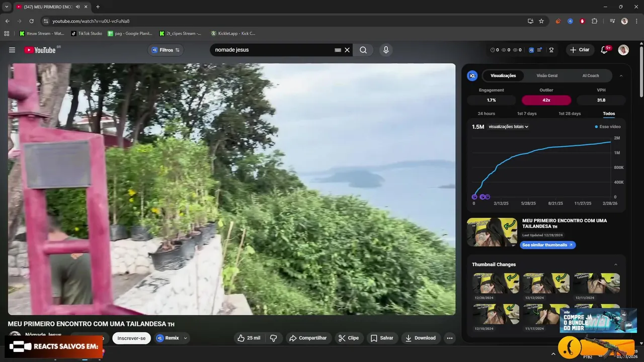This screenshot has height=362, width=644.
Task: Toggle the Esse vídeo chart legend
Action: [x=608, y=127]
